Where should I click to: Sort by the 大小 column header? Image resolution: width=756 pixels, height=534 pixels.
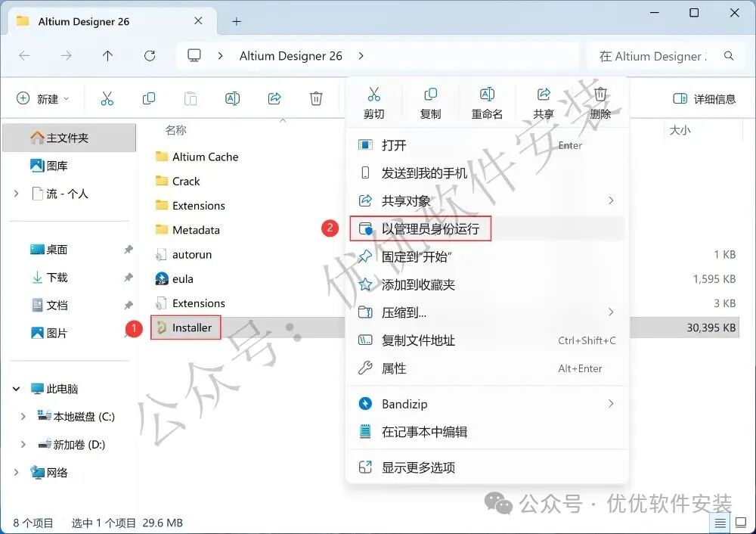coord(680,130)
